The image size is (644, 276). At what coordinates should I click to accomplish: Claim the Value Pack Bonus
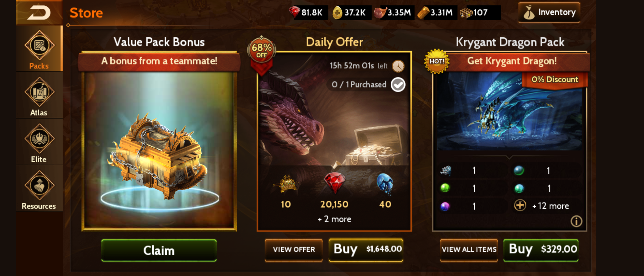pyautogui.click(x=159, y=250)
